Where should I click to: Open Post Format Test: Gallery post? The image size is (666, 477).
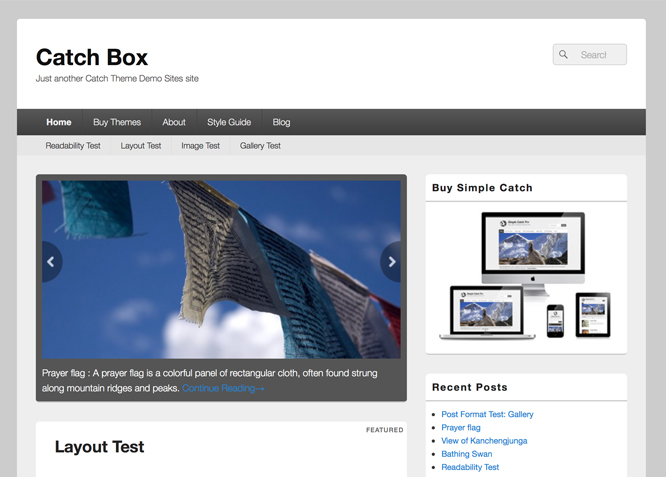coord(487,414)
